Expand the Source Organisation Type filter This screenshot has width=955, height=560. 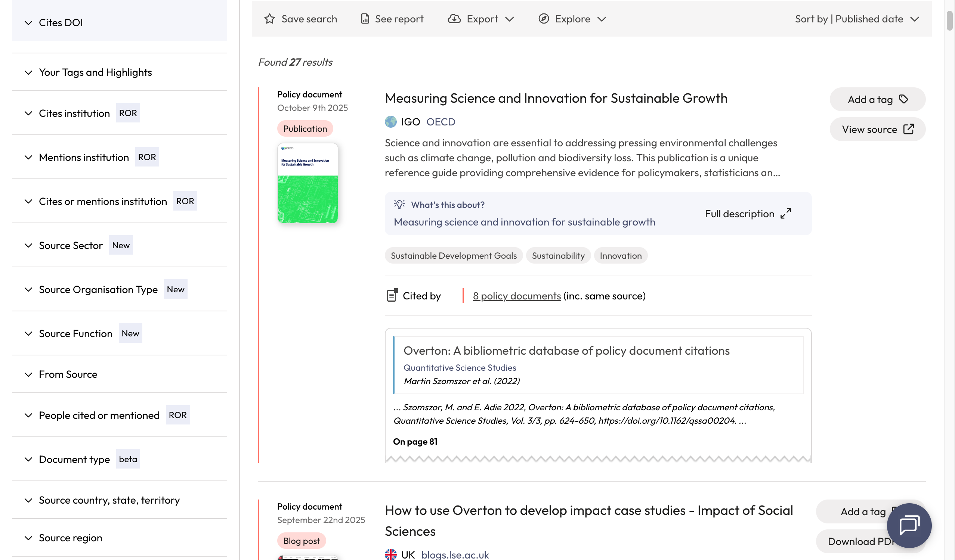(120, 289)
